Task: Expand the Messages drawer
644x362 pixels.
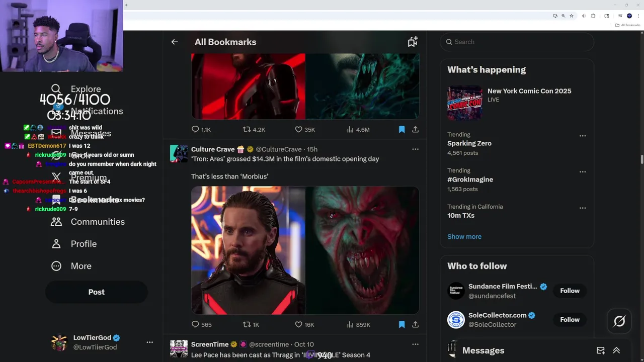Action: coord(616,350)
